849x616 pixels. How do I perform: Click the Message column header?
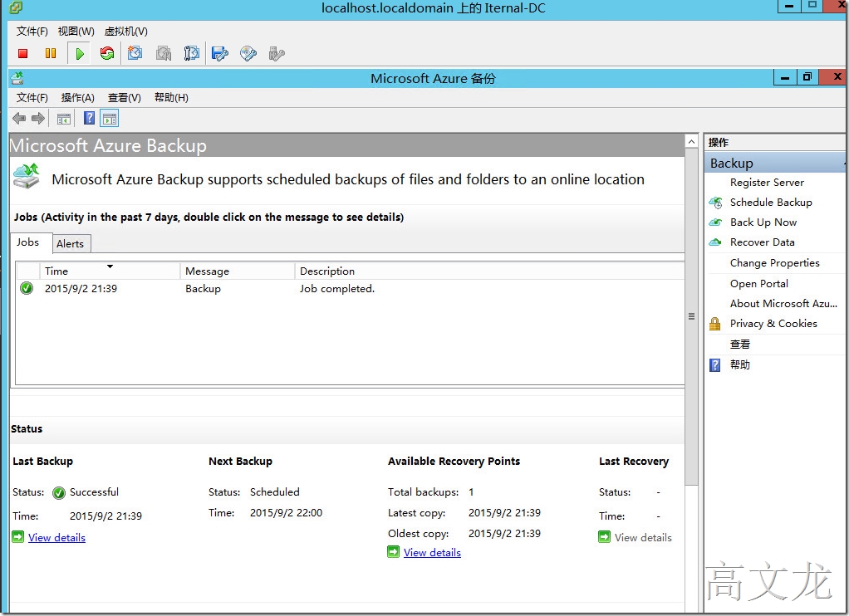pos(237,271)
